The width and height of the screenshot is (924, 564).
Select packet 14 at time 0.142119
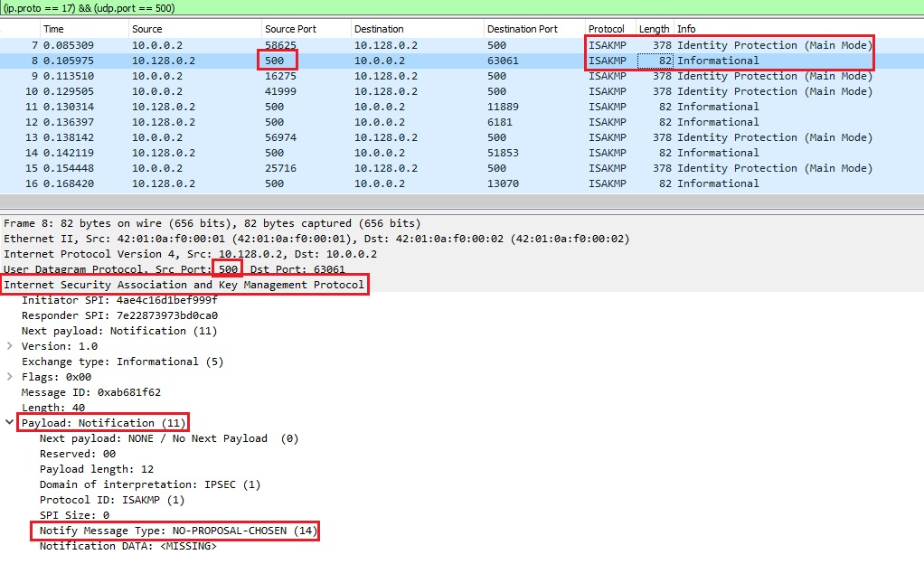pos(462,153)
